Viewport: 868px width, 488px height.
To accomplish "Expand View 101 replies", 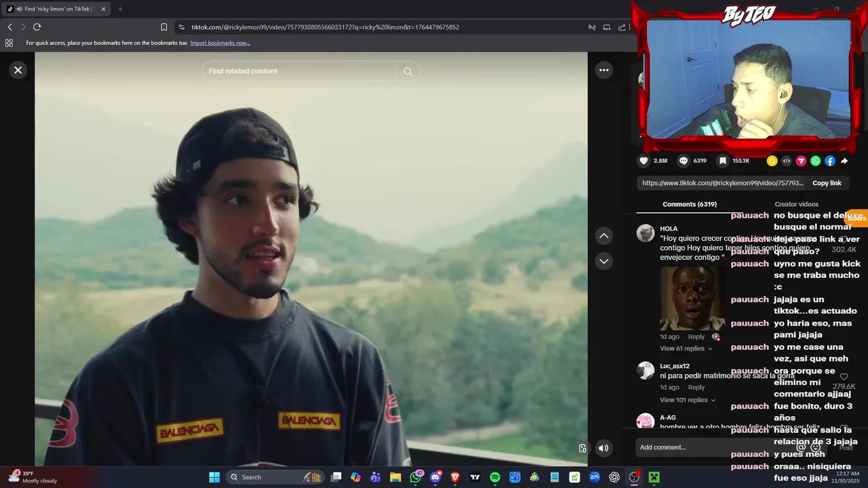I will 688,400.
